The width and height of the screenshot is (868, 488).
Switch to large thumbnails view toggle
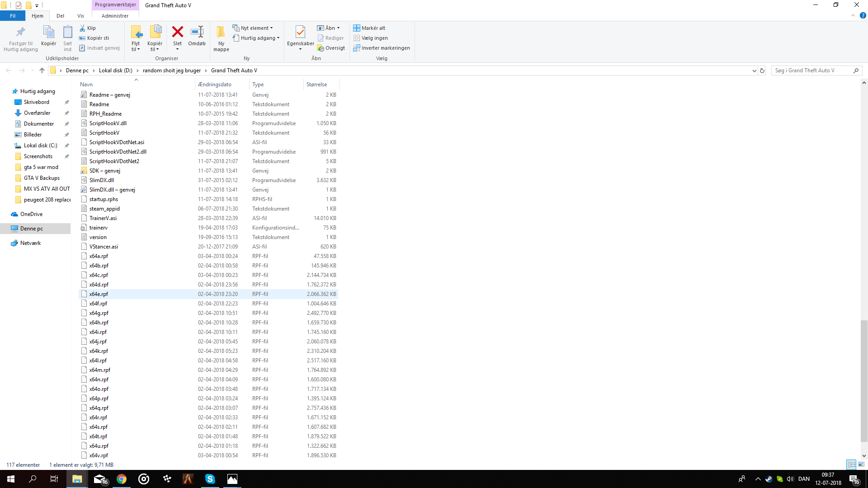(861, 465)
